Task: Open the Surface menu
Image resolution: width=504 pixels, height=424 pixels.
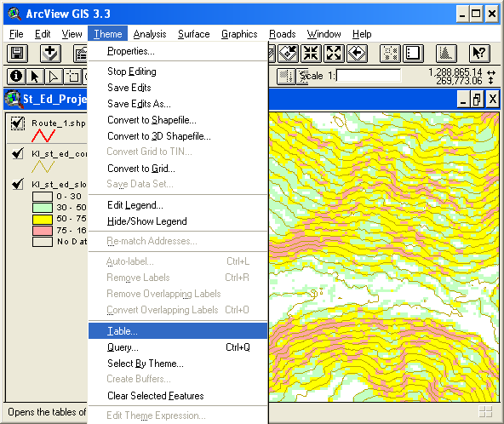Action: tap(194, 34)
